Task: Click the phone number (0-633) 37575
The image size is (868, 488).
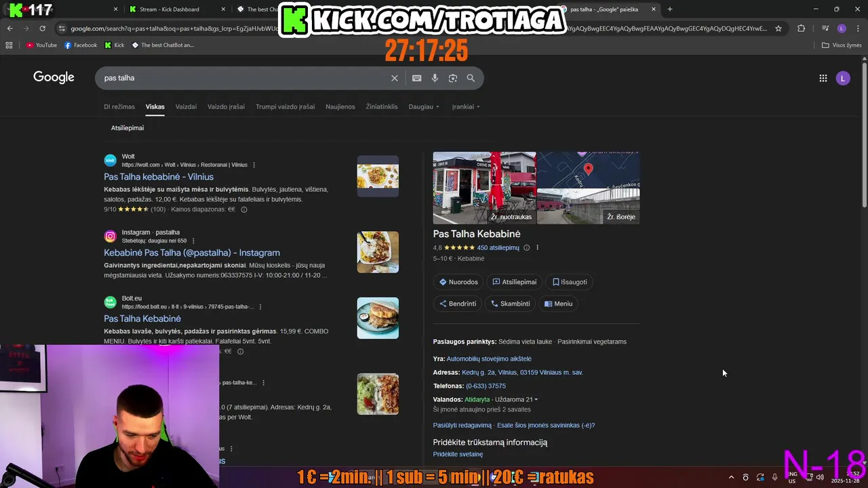Action: (x=486, y=386)
